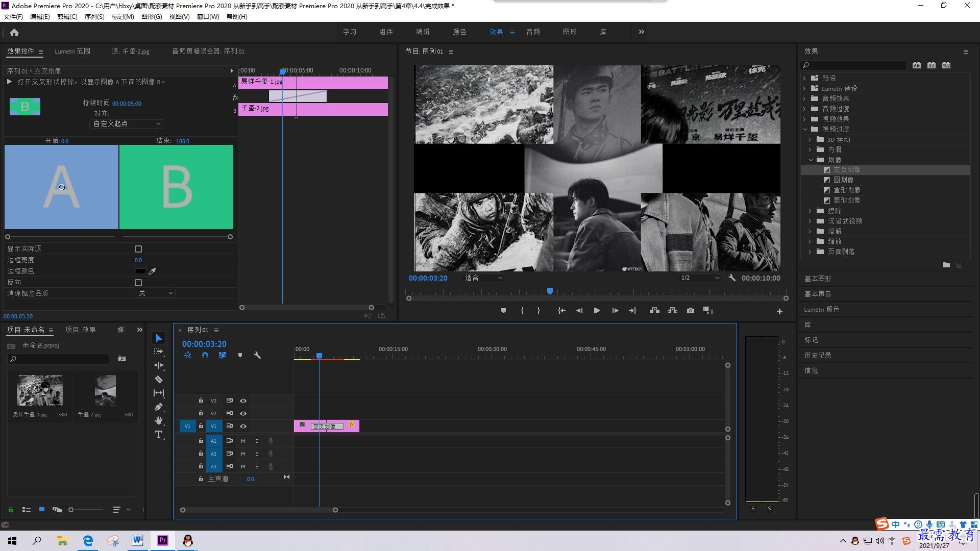Click the Add Marker button in Program monitor
Image resolution: width=980 pixels, height=551 pixels.
503,311
